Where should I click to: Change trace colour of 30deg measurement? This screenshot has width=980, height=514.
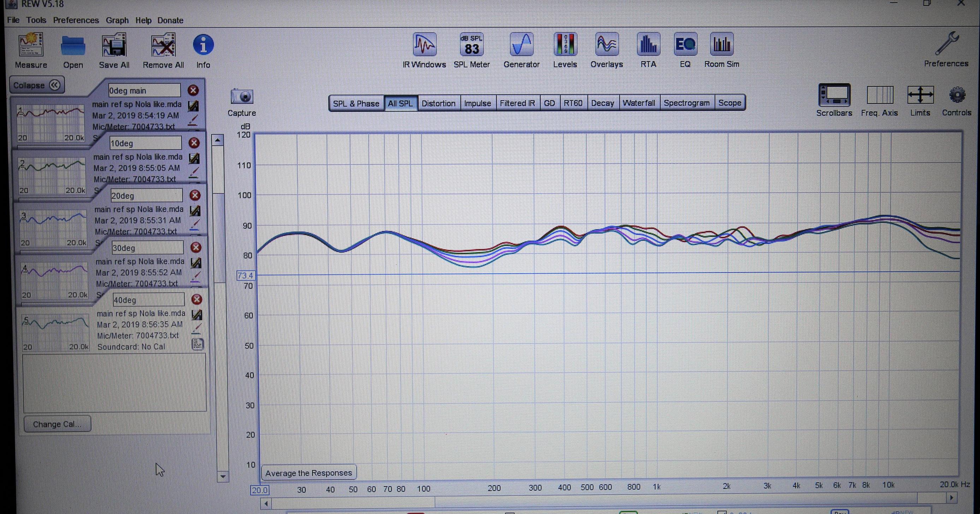tap(196, 277)
